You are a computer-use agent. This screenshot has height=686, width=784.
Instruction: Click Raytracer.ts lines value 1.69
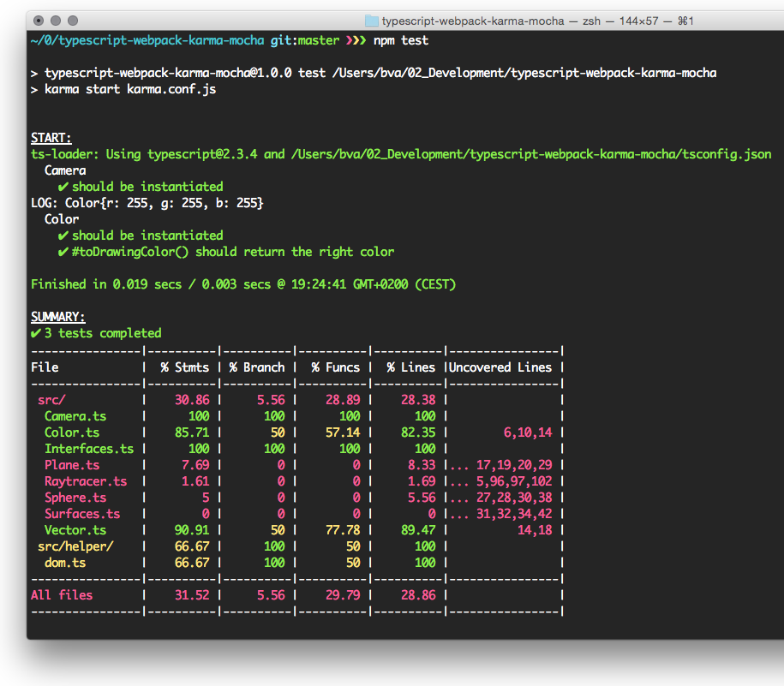[x=422, y=481]
